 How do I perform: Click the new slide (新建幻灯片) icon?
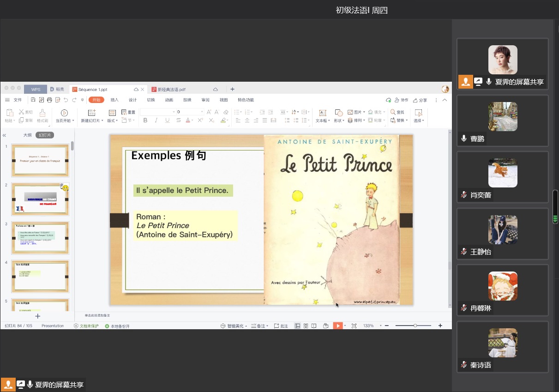[x=92, y=113]
